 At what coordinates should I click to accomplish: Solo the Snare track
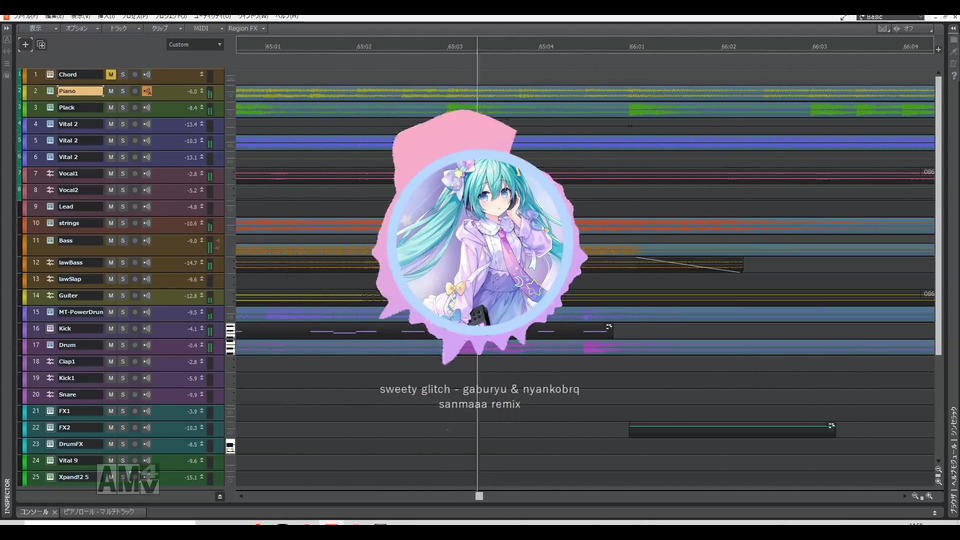(x=122, y=394)
